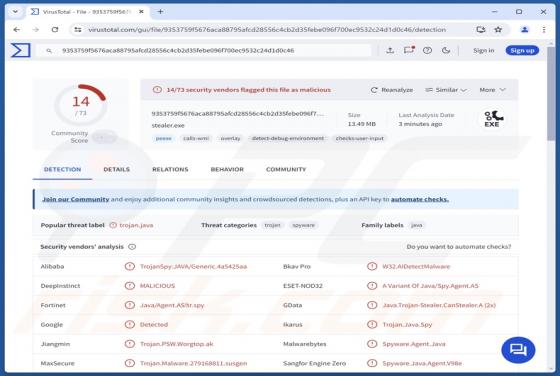Switch to the COMMUNITY tab

286,169
